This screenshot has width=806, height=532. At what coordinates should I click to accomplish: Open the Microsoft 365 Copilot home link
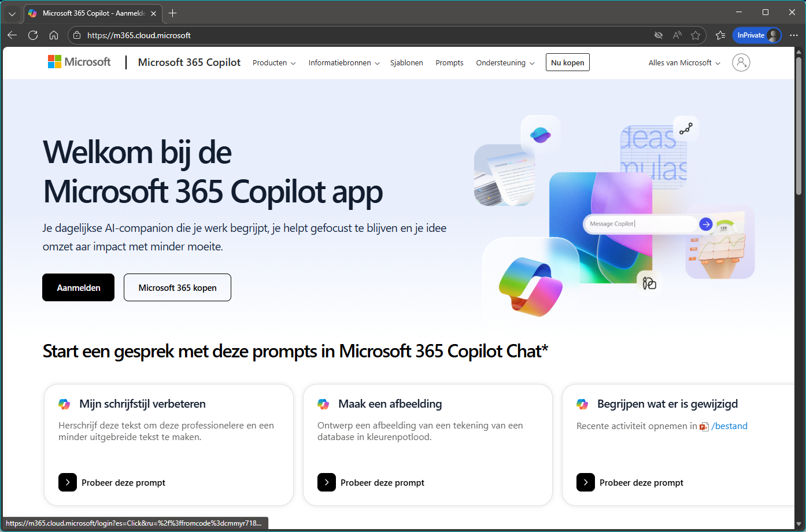click(x=189, y=62)
